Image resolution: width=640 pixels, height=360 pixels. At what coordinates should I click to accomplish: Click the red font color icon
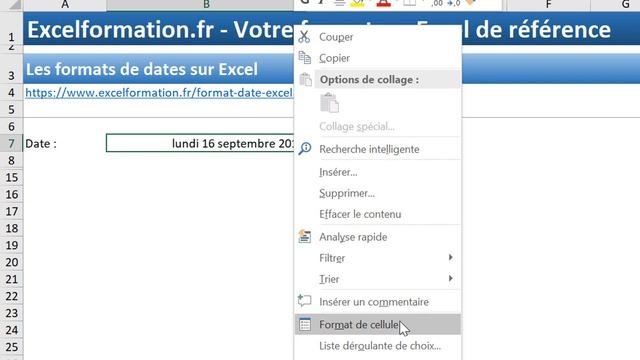tap(383, 3)
